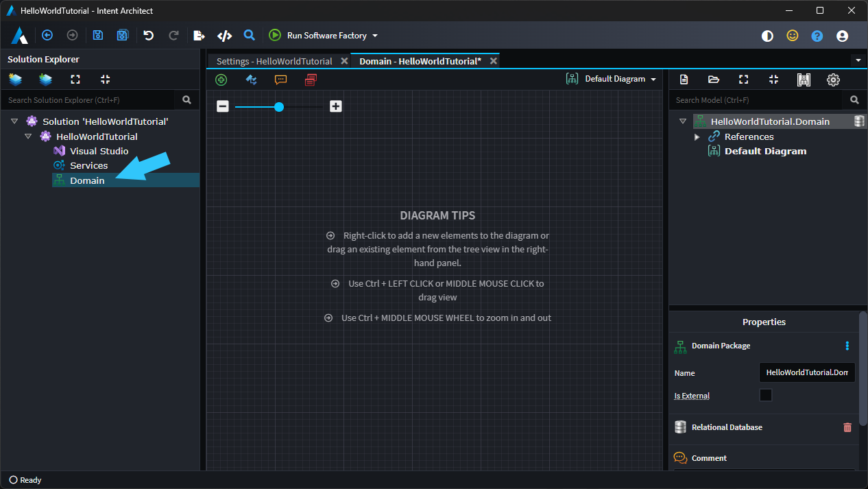The width and height of the screenshot is (868, 489).
Task: Collapse the Solution 'HelloWorldTutorial' node
Action: [14, 121]
